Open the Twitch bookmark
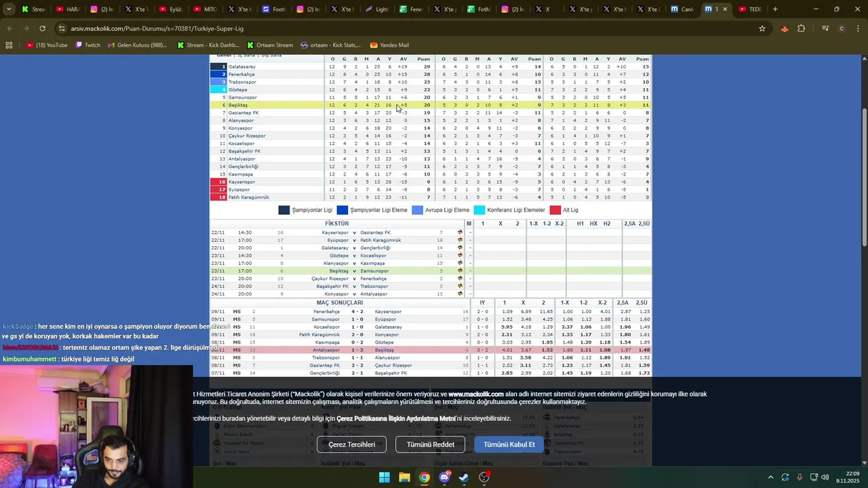Screen dimensions: 868x488 pyautogui.click(x=87, y=45)
